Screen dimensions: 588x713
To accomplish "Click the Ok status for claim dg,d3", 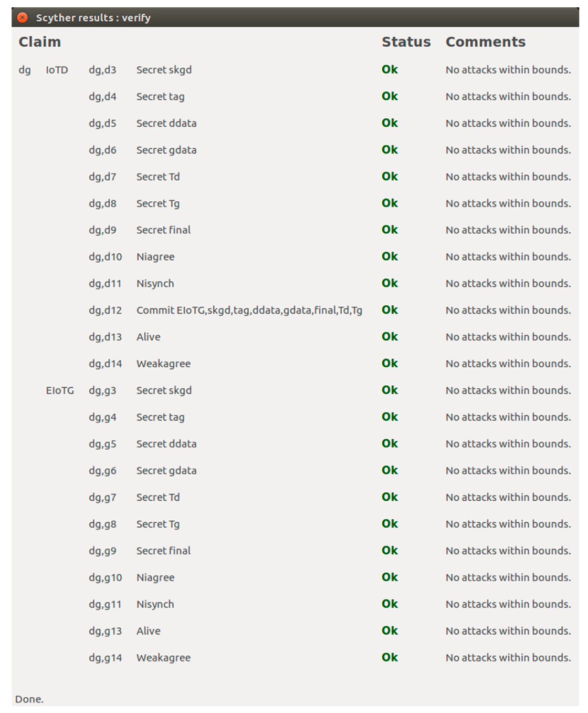I will point(390,69).
